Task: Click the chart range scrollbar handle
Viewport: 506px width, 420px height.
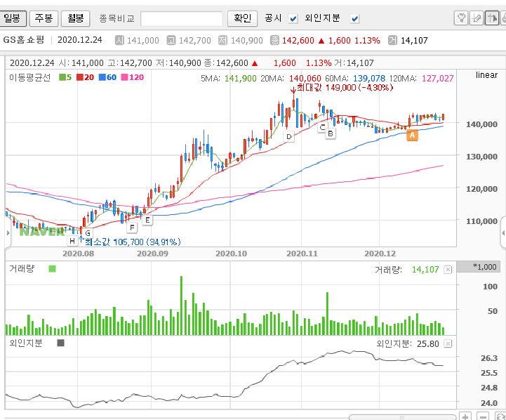Action: point(402,417)
